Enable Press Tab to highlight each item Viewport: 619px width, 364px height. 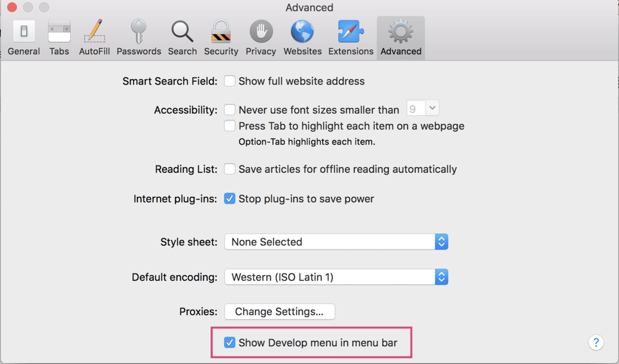click(230, 126)
